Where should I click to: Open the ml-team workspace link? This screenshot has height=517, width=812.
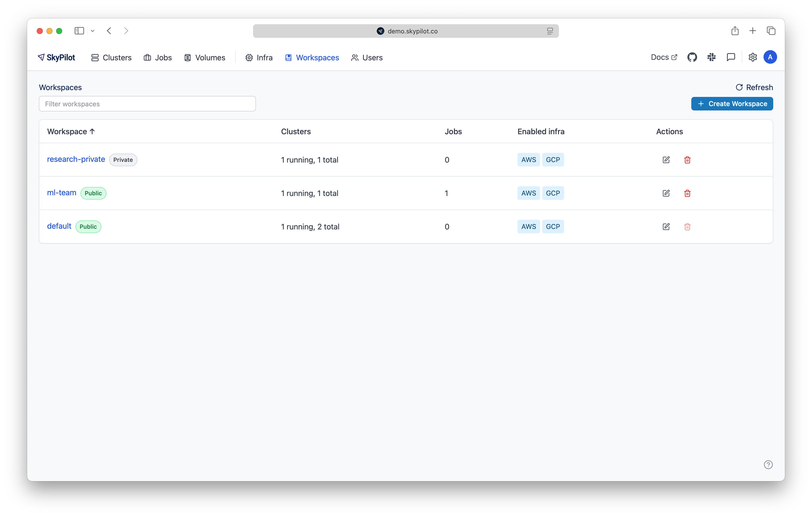click(x=62, y=193)
